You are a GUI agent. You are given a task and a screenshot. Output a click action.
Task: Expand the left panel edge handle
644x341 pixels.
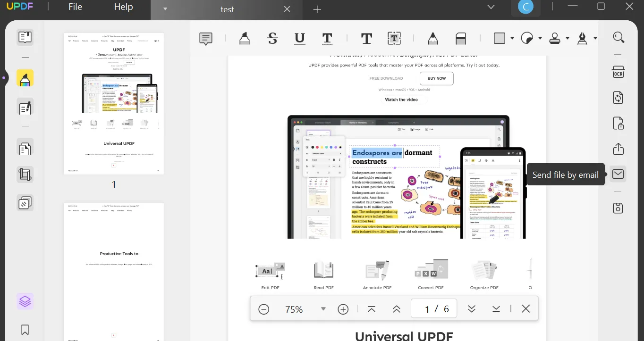4,77
